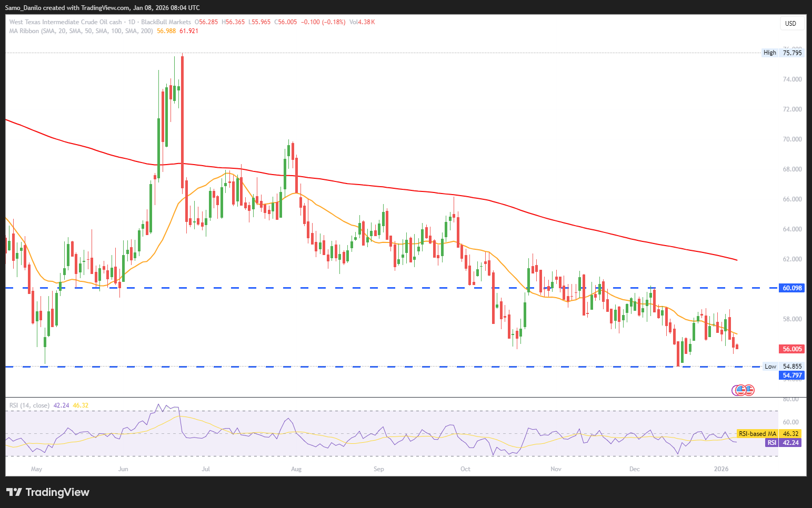Click the 54.797 blue price label
812x508 pixels.
click(x=792, y=375)
